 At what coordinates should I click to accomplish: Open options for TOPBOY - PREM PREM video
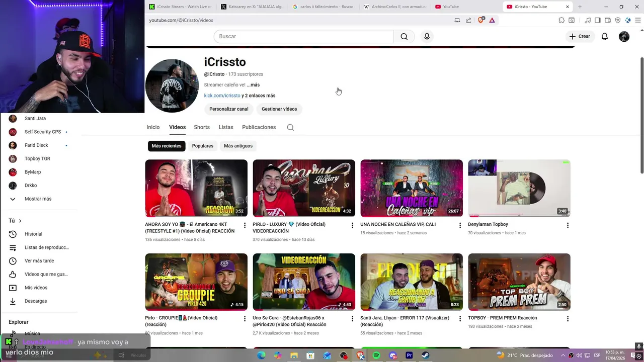point(568,319)
